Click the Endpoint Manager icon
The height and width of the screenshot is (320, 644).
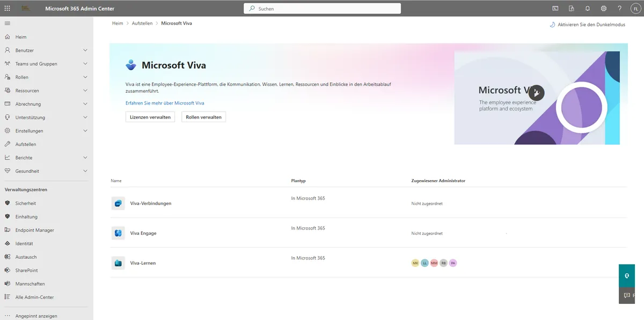click(8, 230)
